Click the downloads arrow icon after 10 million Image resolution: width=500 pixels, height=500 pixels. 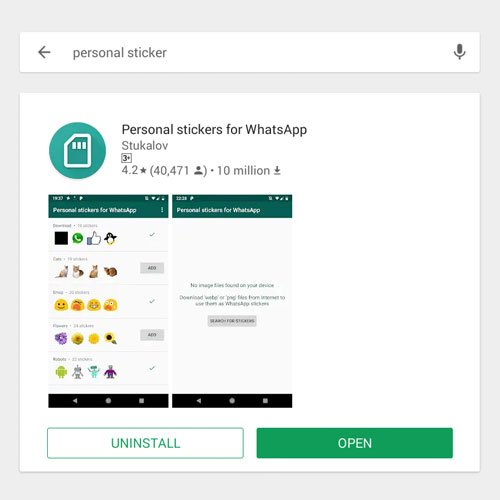point(277,171)
